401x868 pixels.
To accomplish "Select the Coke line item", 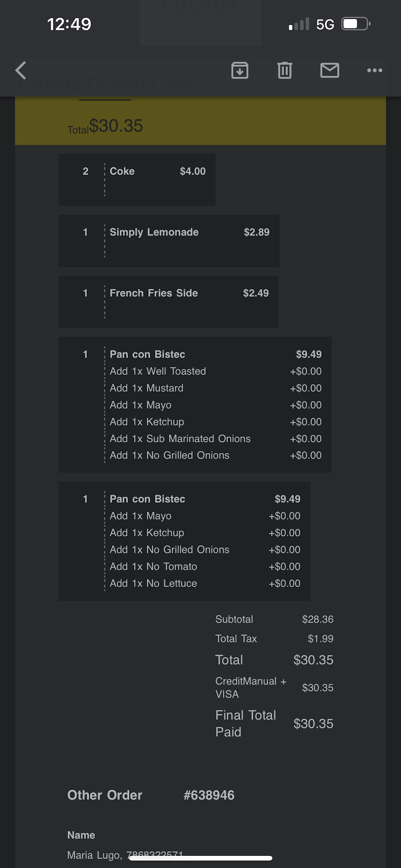I will pyautogui.click(x=137, y=172).
